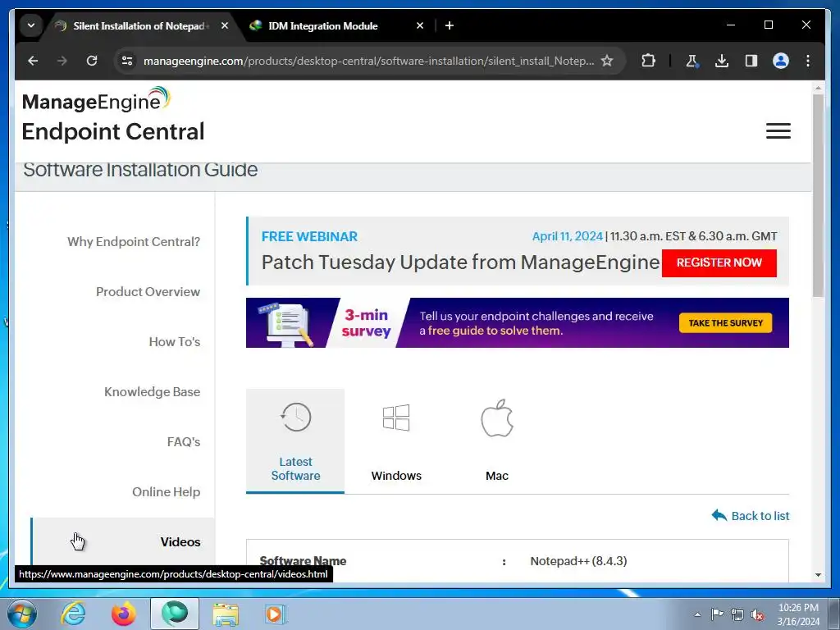Image resolution: width=840 pixels, height=630 pixels.
Task: Toggle the browser side panel icon
Action: [751, 61]
